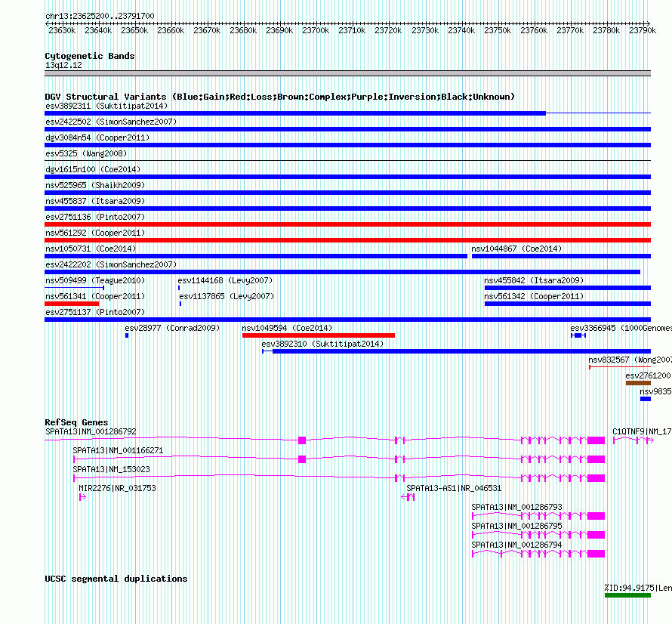Screen dimensions: 672x624
Task: Open nsv561342 (Cooper2011) variant
Action: pyautogui.click(x=568, y=304)
